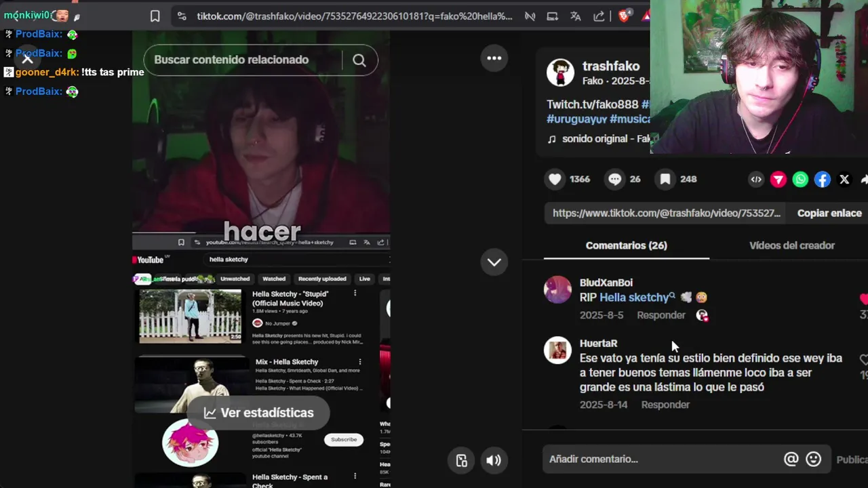Like the video with the heart icon
The width and height of the screenshot is (868, 488).
click(x=555, y=179)
